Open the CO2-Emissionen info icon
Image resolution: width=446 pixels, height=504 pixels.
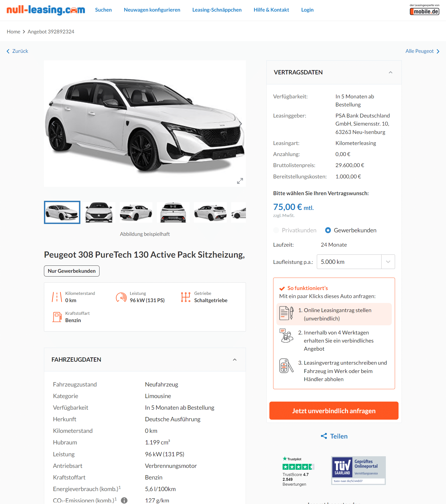coord(124,500)
